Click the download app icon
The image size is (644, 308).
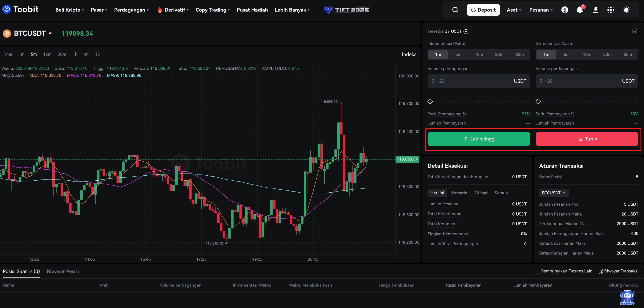[x=596, y=10]
